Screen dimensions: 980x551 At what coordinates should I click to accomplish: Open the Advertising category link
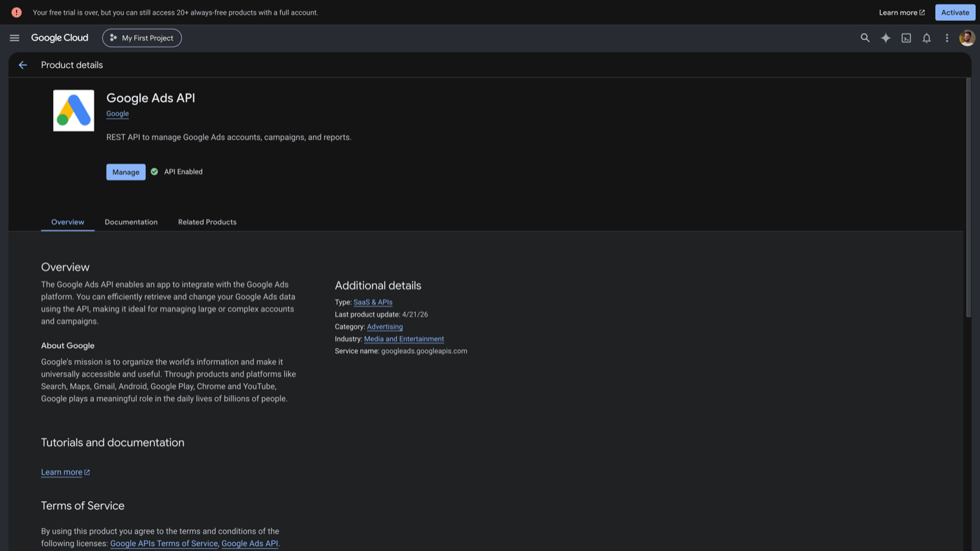[x=385, y=327]
